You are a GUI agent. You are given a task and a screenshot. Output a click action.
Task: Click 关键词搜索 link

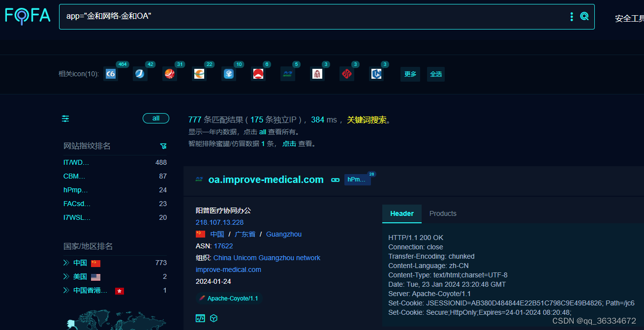point(367,120)
